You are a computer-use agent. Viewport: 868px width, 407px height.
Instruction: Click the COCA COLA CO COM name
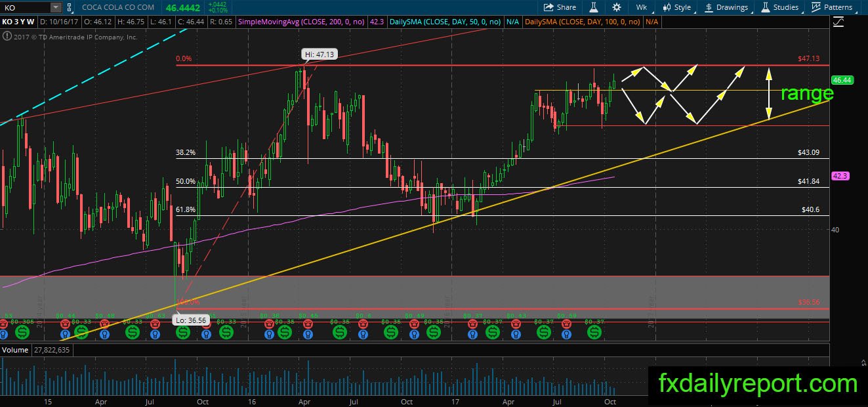pos(119,7)
